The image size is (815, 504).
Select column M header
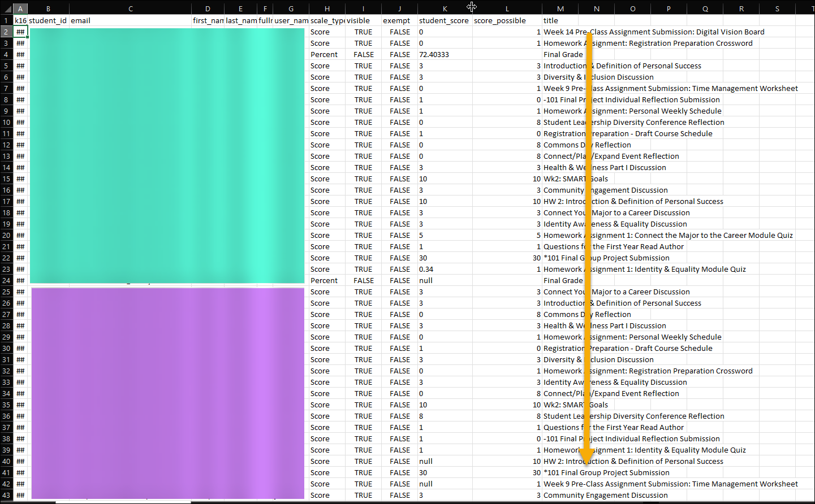click(560, 8)
